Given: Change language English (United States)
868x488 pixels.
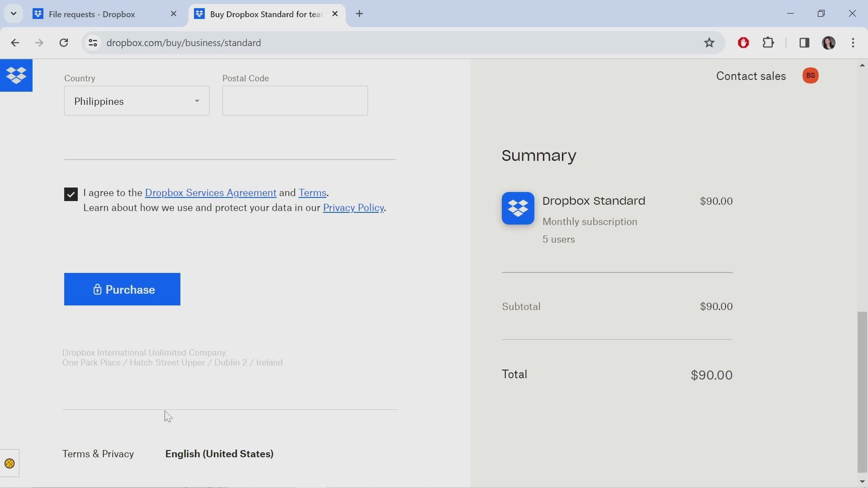Looking at the screenshot, I should pos(219,454).
